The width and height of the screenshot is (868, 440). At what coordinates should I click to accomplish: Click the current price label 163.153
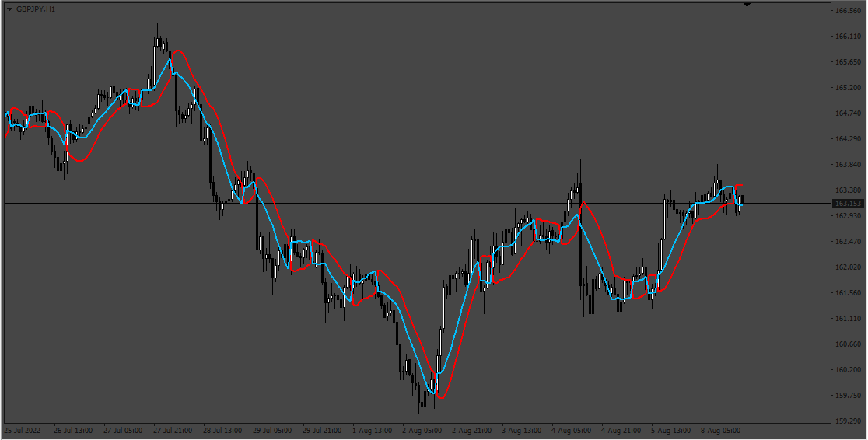click(849, 204)
